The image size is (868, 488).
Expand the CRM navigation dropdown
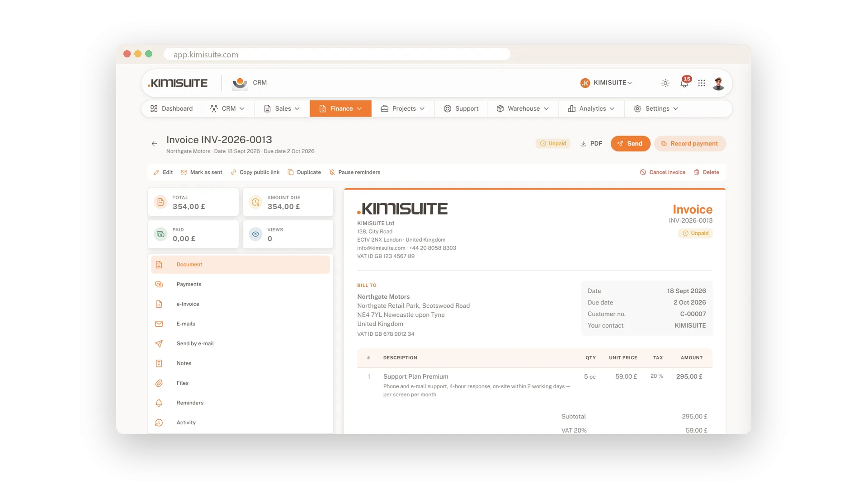(227, 109)
